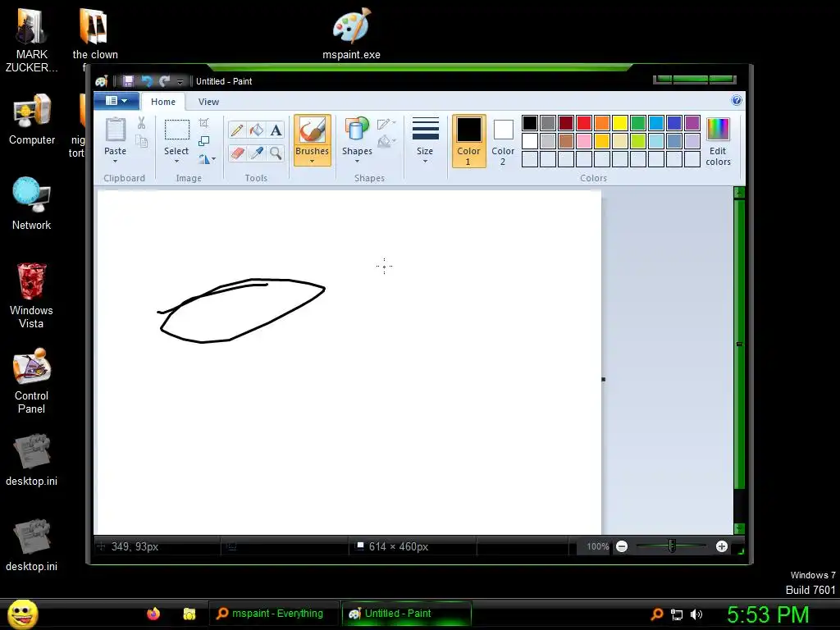
Task: Pick the pink color swatch
Action: coord(584,141)
